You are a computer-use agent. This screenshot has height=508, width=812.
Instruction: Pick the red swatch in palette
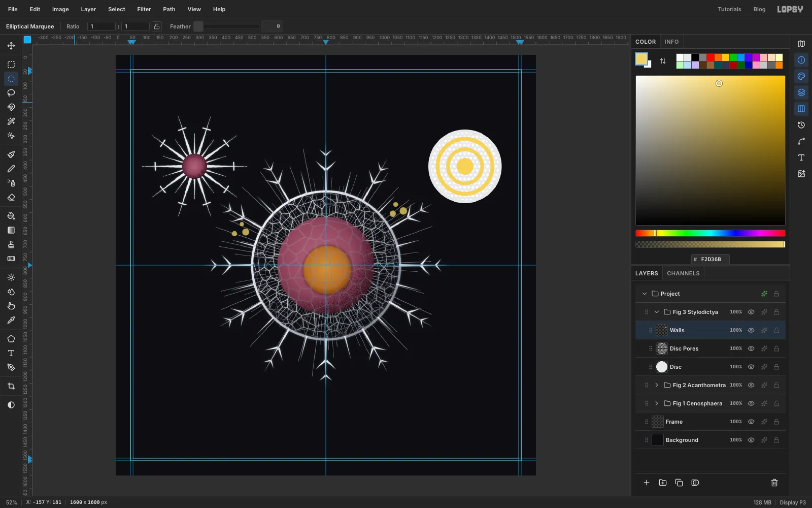click(x=710, y=57)
